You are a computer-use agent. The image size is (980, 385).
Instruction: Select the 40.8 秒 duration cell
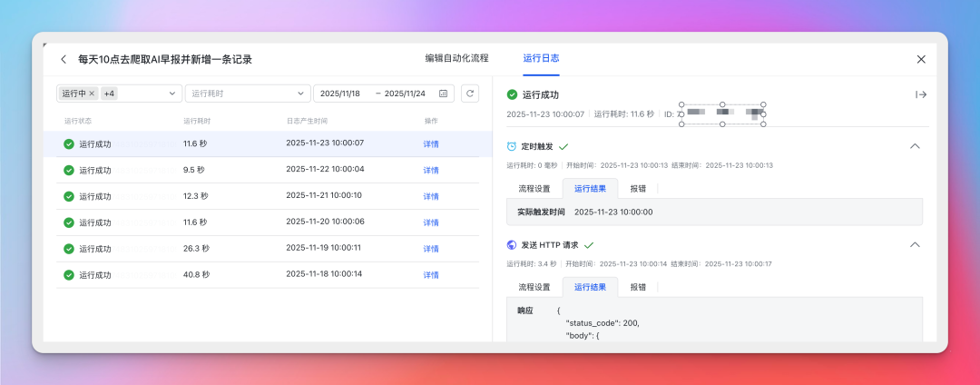click(196, 274)
